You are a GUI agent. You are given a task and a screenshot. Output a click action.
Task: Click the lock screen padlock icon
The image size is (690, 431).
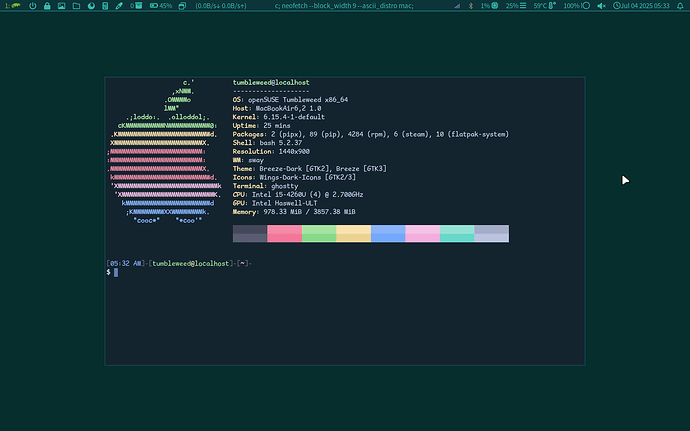click(x=47, y=6)
